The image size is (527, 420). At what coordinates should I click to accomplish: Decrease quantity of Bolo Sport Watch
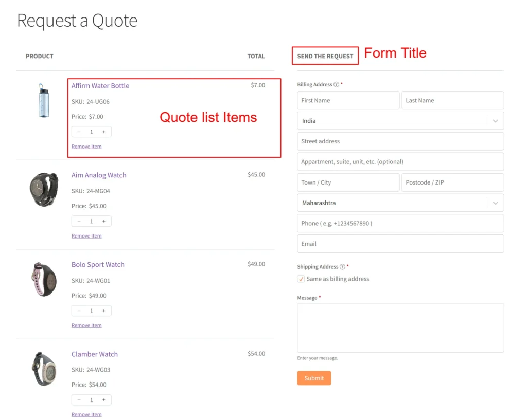79,311
